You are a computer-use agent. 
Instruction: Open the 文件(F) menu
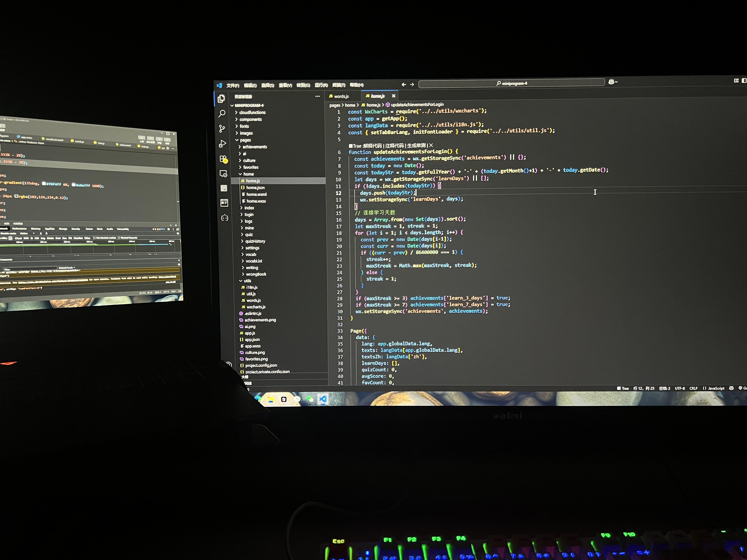tap(233, 85)
